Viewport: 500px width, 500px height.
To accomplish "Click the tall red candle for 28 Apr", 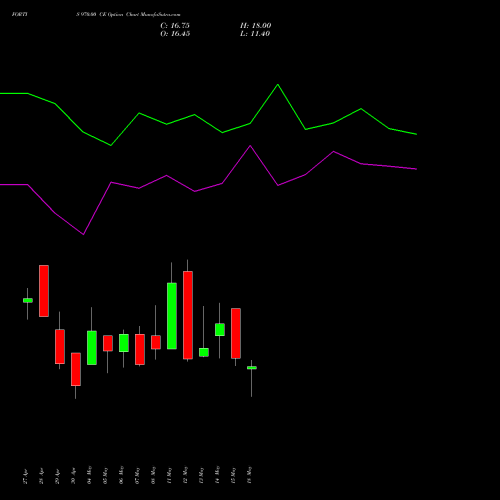I will click(x=44, y=291).
